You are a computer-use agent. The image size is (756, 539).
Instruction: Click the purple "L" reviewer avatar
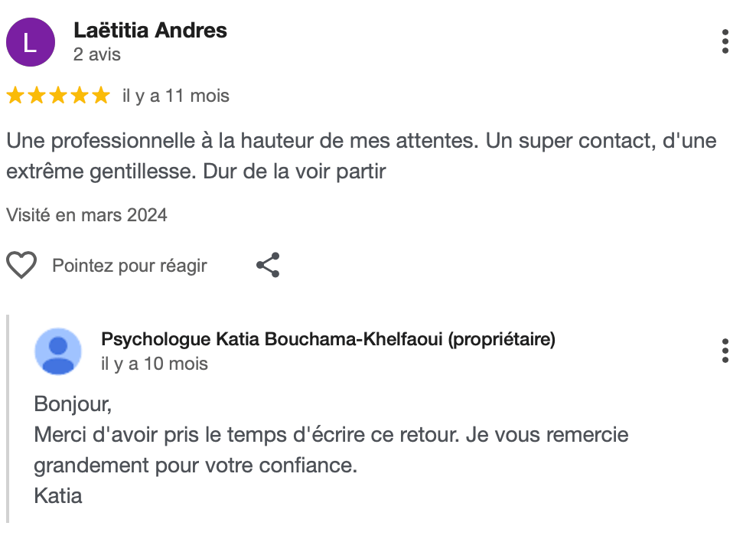[x=31, y=43]
